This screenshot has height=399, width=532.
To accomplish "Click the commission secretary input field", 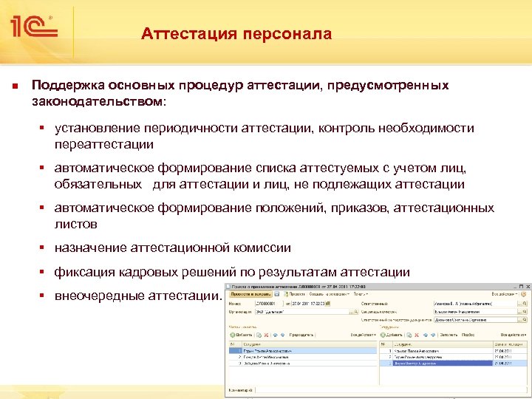I will pyautogui.click(x=475, y=312).
